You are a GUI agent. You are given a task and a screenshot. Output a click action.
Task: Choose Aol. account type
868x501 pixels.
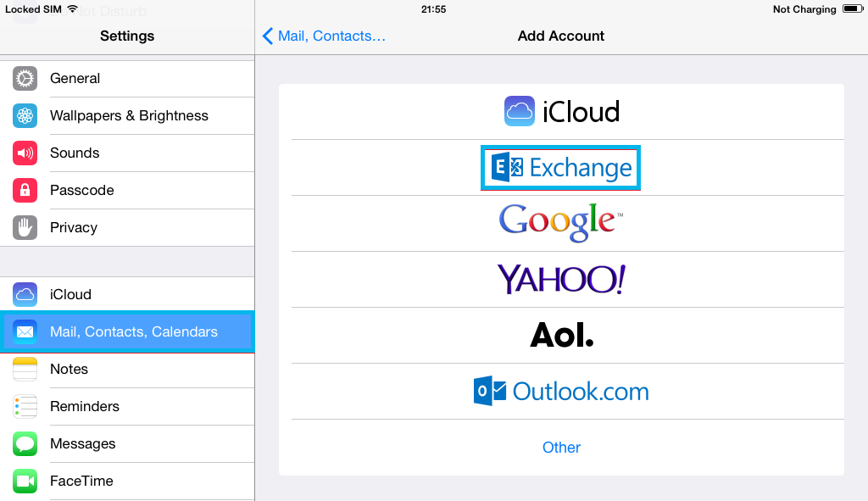(561, 335)
